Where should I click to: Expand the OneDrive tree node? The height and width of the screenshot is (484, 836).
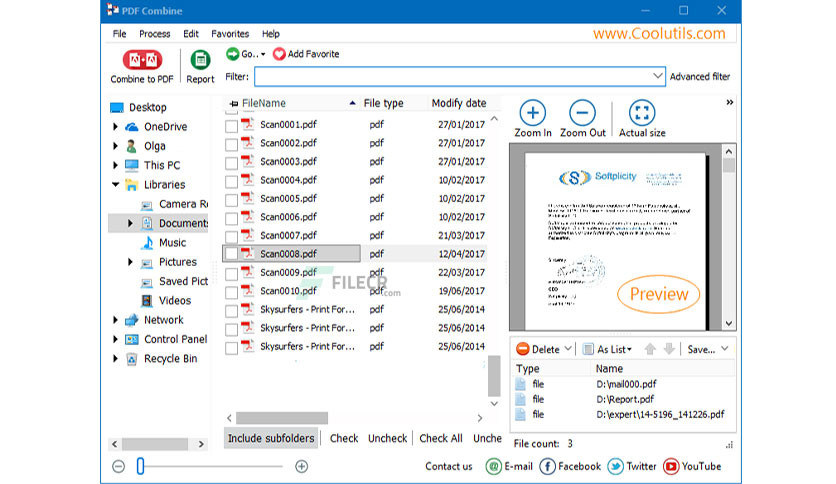coord(115,127)
